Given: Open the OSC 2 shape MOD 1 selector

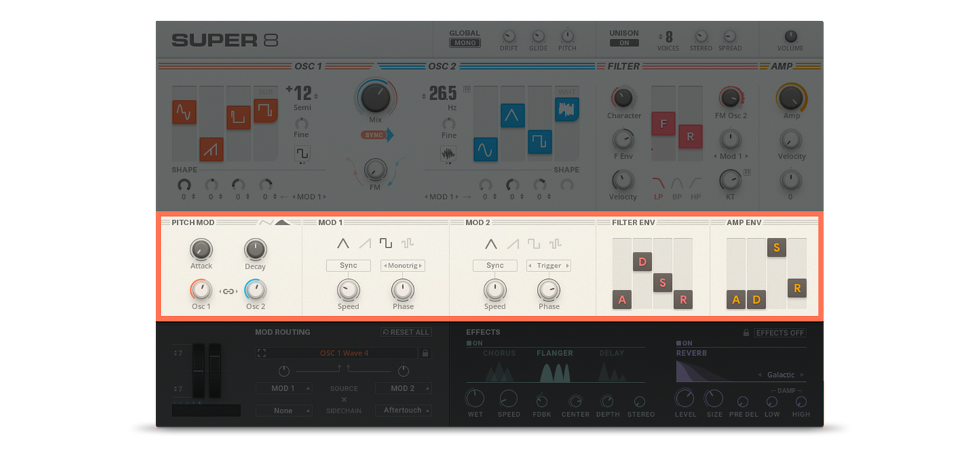Looking at the screenshot, I should pos(441,197).
